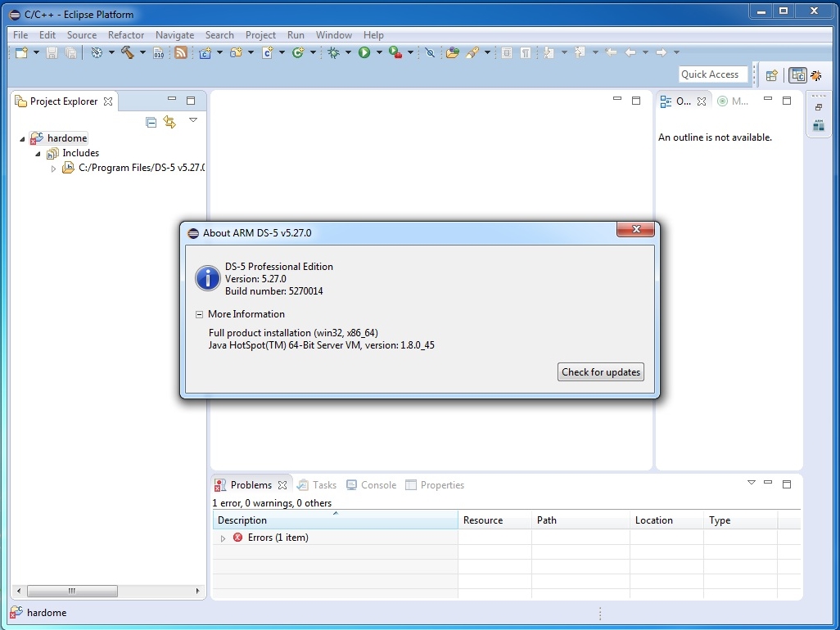Switch to the DS-5 Debug perspective icon
This screenshot has width=840, height=630.
pyautogui.click(x=816, y=75)
